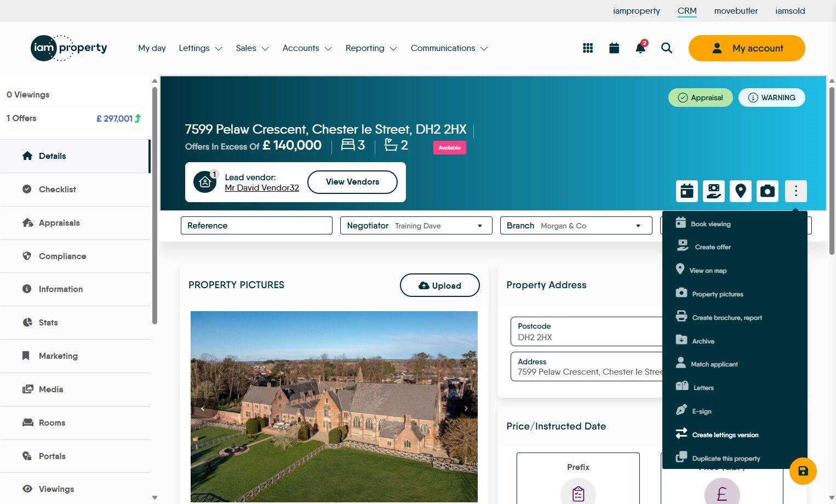Upload property pictures
Viewport: 836px width, 504px height.
click(440, 285)
